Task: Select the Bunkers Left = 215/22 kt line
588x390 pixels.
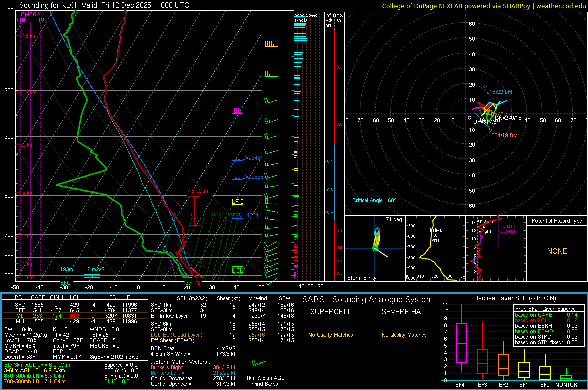Action: 193,373
